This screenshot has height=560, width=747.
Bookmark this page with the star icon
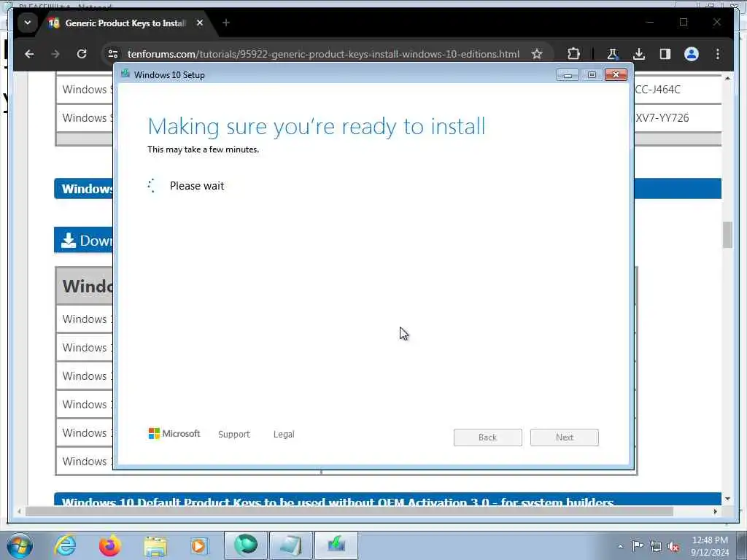tap(537, 54)
